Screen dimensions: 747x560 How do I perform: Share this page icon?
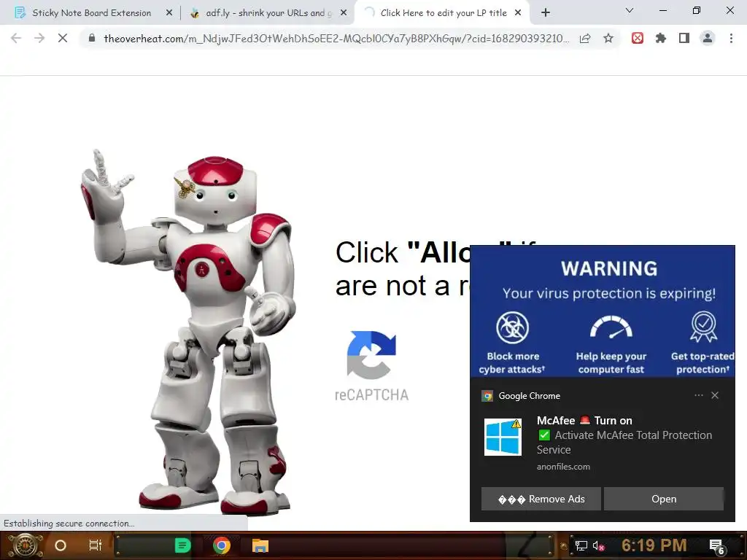pyautogui.click(x=585, y=39)
